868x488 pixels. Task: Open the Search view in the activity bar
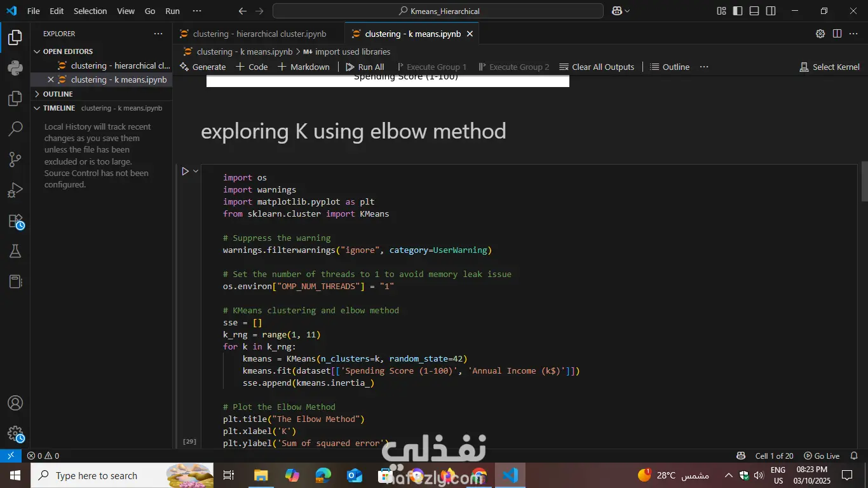click(x=14, y=128)
